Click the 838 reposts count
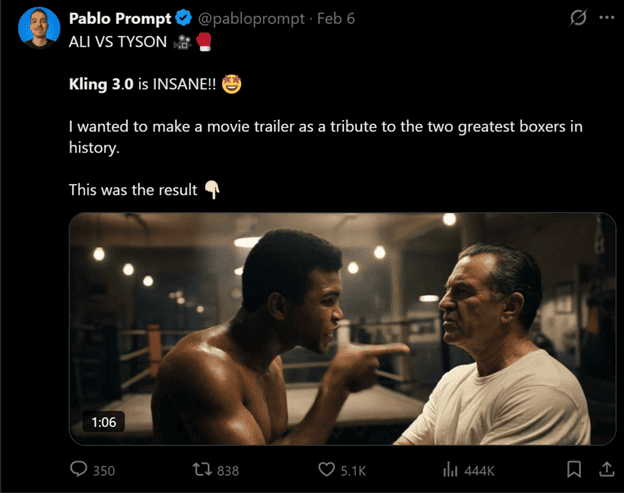Viewport: 624px width, 493px height. point(228,470)
